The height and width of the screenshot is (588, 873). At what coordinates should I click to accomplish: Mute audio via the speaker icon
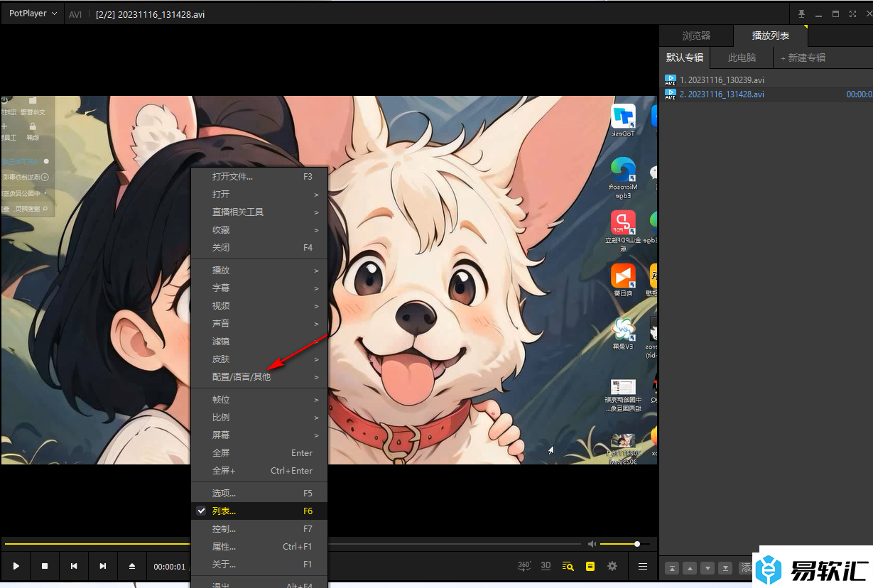point(592,544)
